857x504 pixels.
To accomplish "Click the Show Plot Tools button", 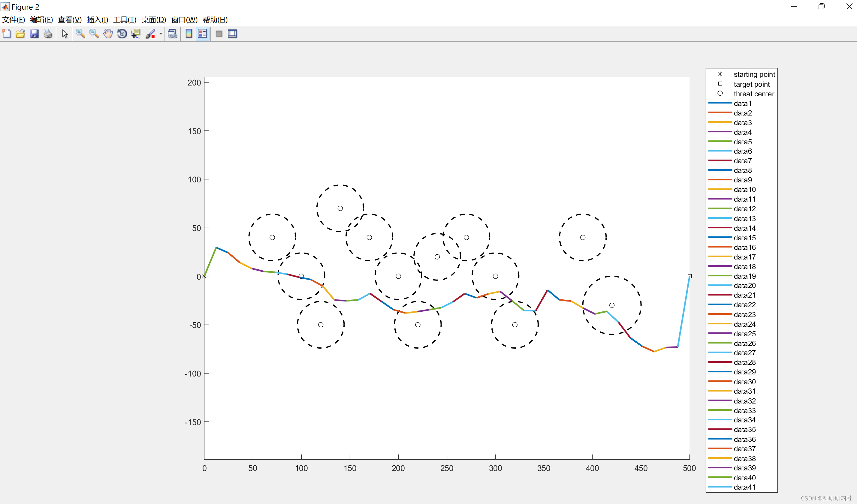I will pos(233,34).
